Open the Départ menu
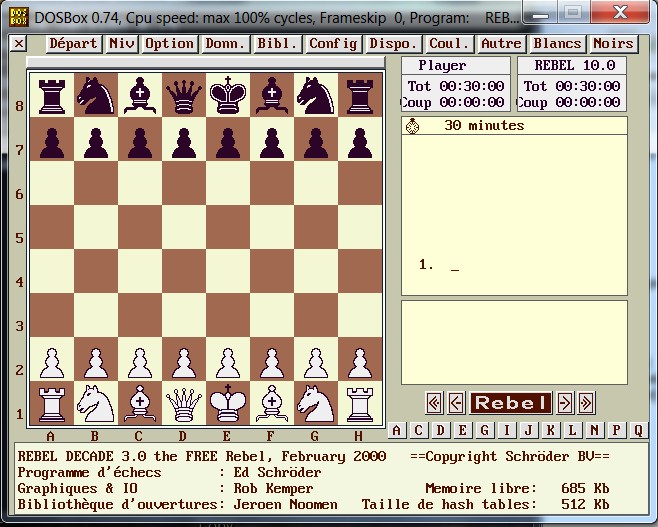 73,44
